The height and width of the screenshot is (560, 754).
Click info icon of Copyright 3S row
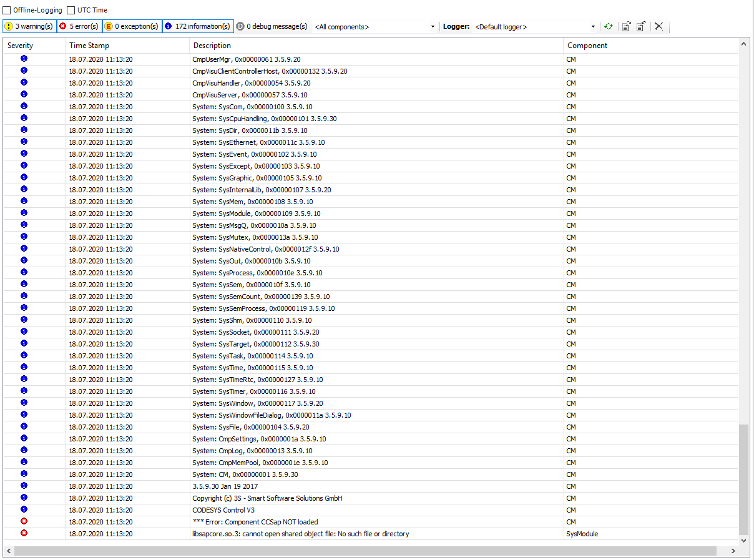tap(24, 498)
